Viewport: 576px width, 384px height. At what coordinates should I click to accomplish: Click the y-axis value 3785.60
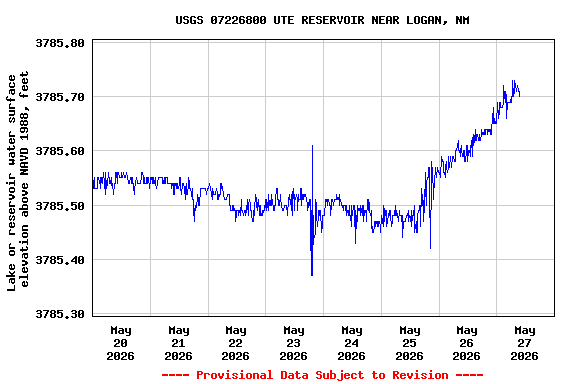click(60, 151)
